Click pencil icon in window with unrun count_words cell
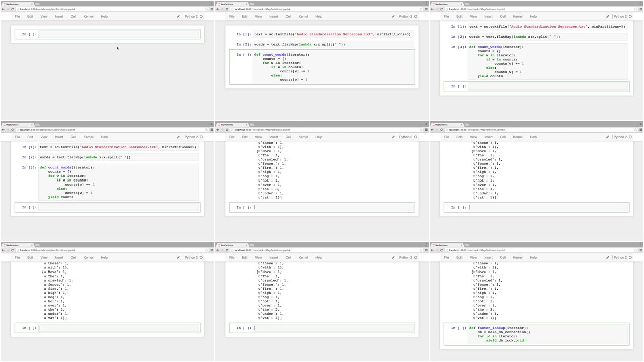 [x=393, y=16]
